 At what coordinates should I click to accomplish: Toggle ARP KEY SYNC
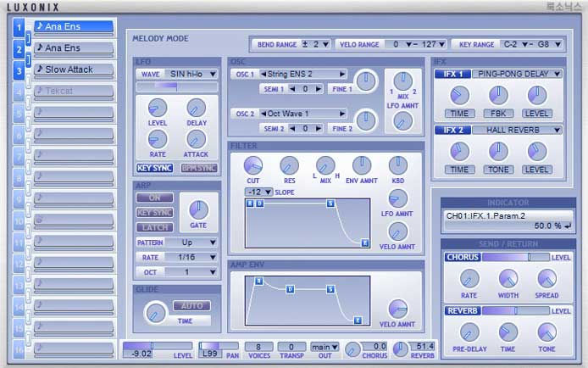pos(154,213)
